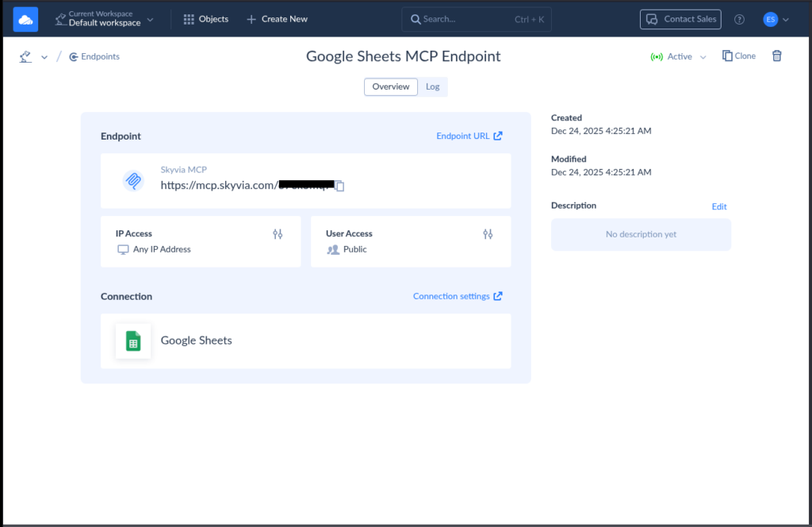Open the ES user account dropdown
This screenshot has width=812, height=527.
tap(776, 20)
